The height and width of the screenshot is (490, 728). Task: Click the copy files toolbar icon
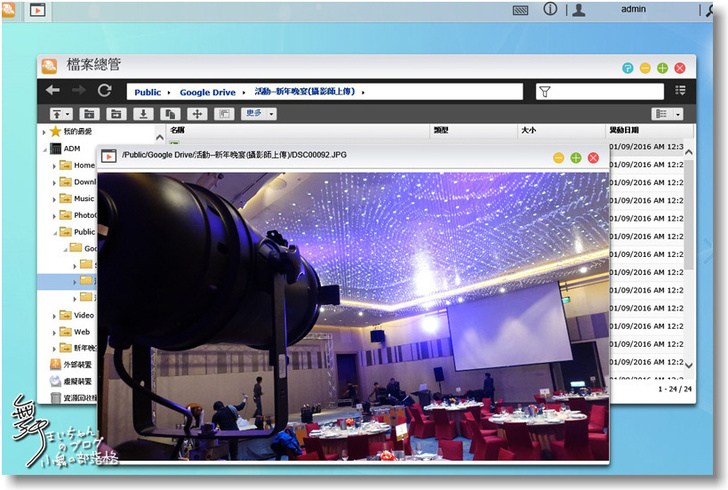tap(170, 114)
